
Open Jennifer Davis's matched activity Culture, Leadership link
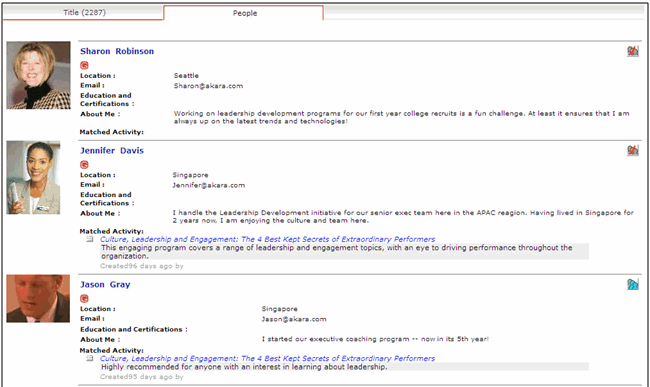tap(267, 239)
